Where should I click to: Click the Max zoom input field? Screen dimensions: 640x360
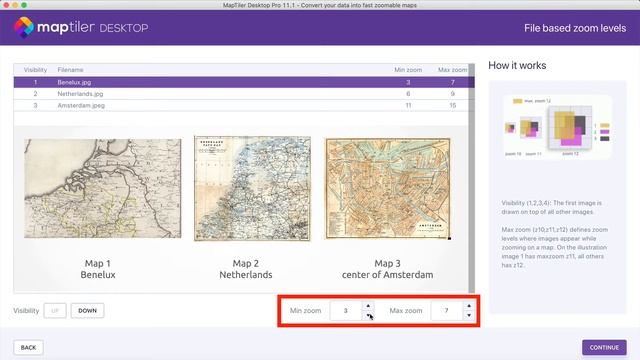click(447, 311)
